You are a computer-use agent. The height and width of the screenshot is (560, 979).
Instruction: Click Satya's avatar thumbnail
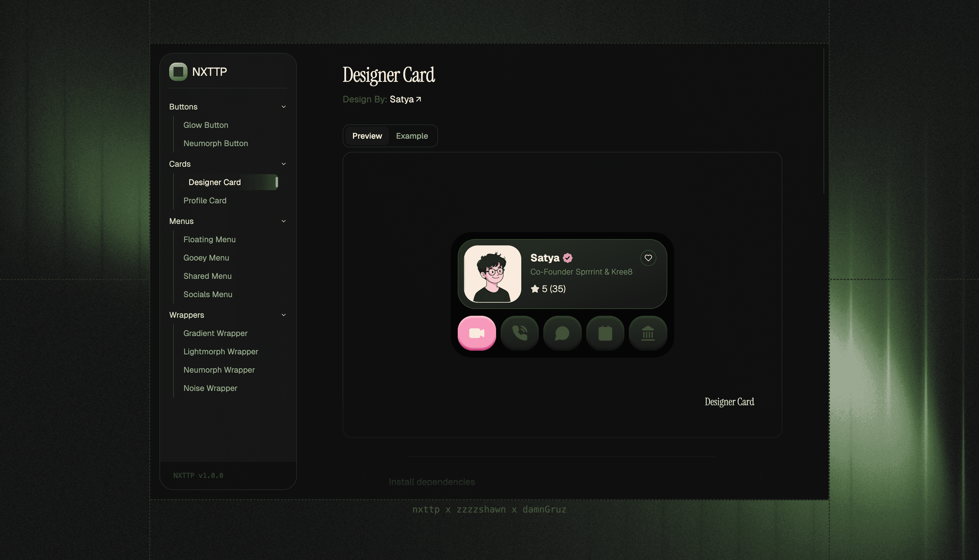tap(492, 274)
